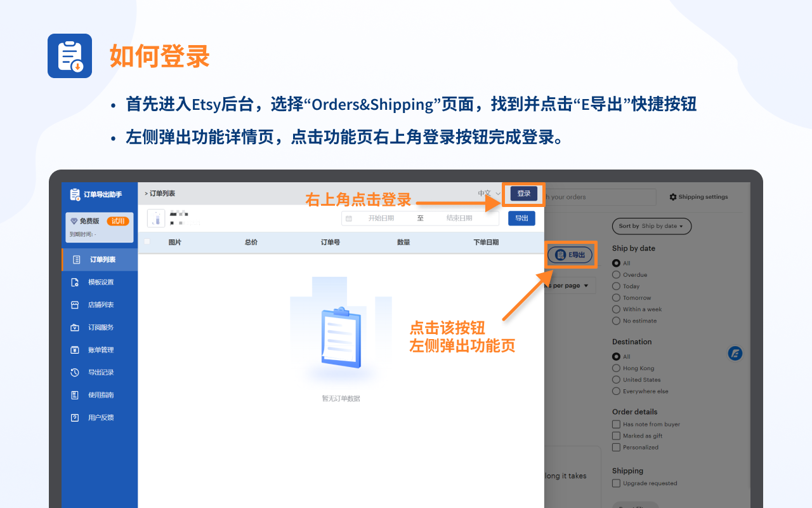Screen dimensions: 812x508
Task: Select the Overdue ship-by-date filter
Action: coord(617,274)
